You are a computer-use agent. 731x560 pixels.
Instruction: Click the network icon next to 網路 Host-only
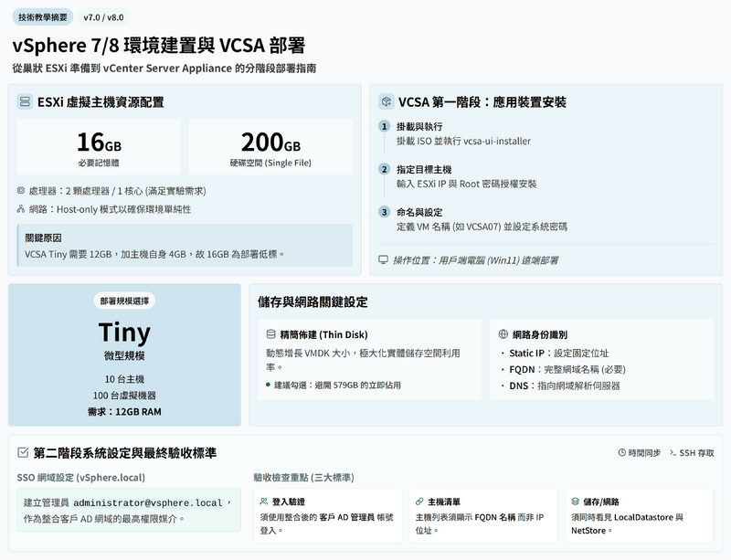21,209
